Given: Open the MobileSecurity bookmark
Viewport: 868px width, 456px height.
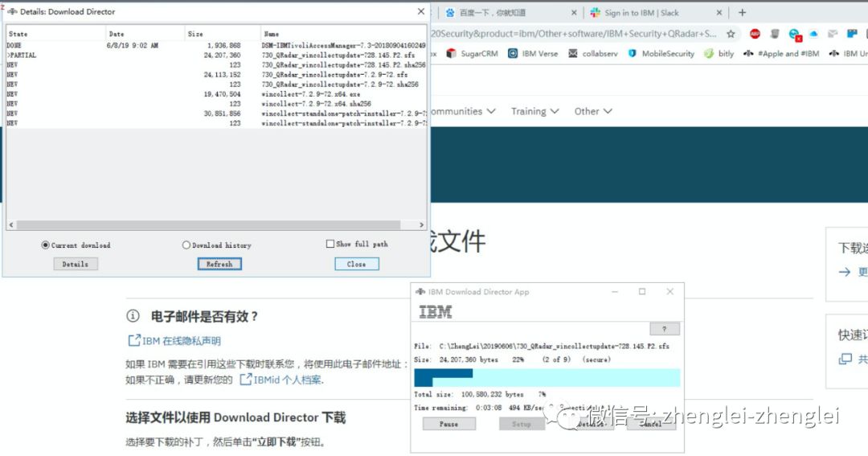Looking at the screenshot, I should tap(661, 54).
